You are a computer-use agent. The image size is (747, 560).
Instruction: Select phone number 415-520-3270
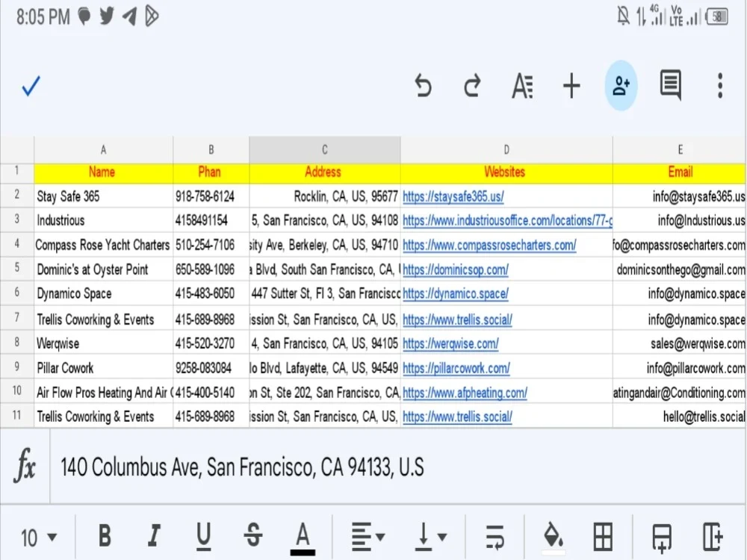pos(211,343)
